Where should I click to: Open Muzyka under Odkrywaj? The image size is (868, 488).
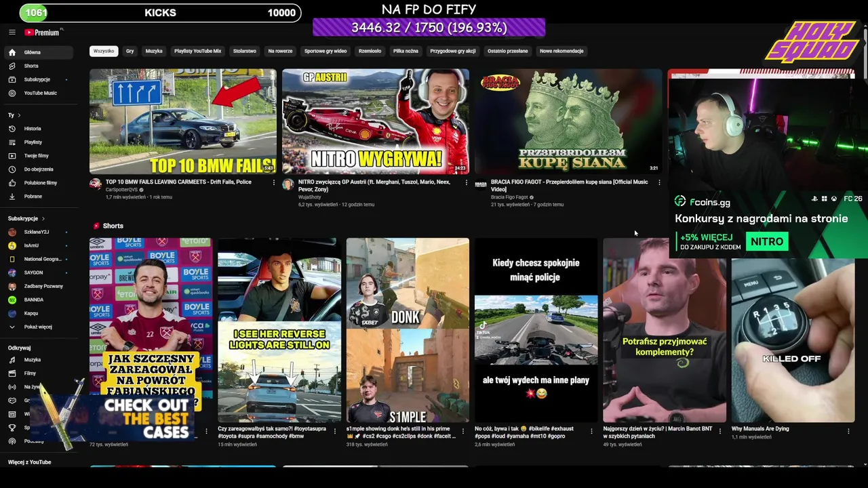[38, 360]
